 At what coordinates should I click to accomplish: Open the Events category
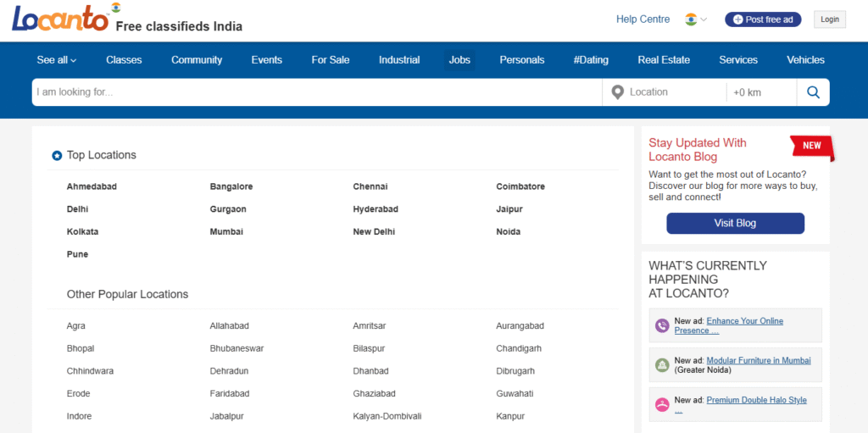click(267, 60)
